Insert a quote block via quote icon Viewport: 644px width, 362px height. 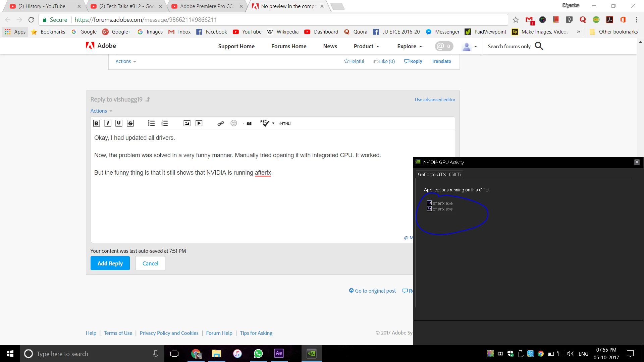(x=249, y=123)
